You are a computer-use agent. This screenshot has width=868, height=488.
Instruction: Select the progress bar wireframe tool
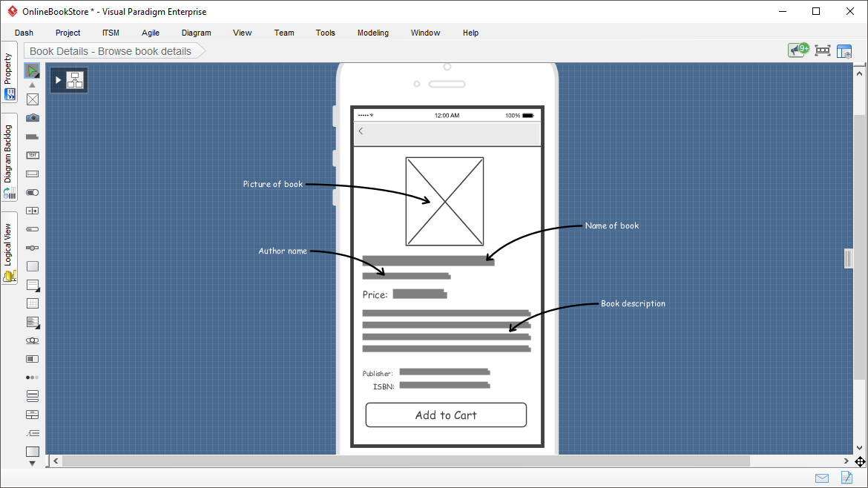[33, 229]
